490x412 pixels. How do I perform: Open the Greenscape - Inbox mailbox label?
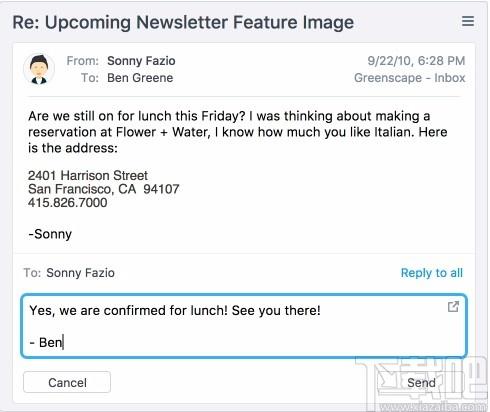(409, 78)
